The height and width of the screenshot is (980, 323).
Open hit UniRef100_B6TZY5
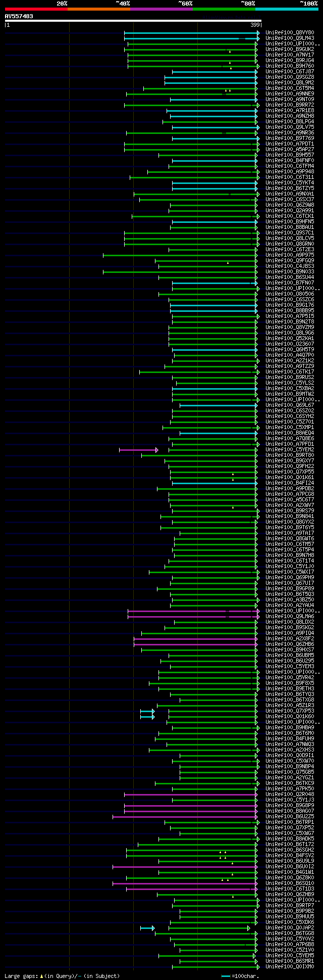coord(290,189)
